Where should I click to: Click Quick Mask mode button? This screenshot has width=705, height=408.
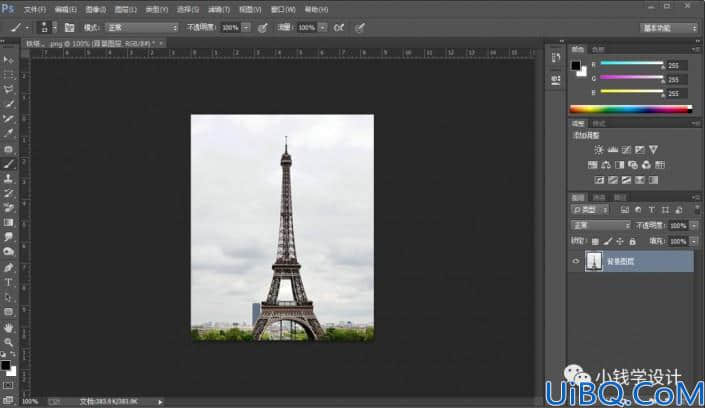tap(8, 386)
